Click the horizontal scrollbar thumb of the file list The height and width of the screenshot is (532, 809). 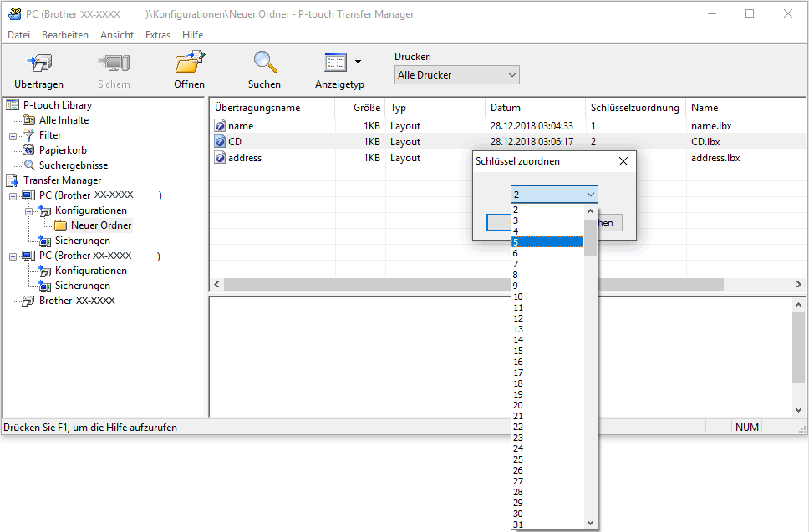coord(474,285)
